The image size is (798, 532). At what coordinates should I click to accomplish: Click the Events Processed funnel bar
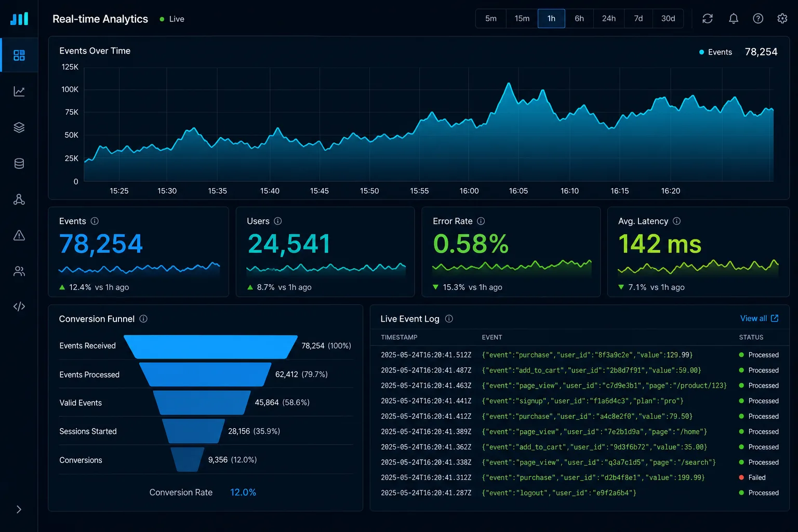point(205,375)
